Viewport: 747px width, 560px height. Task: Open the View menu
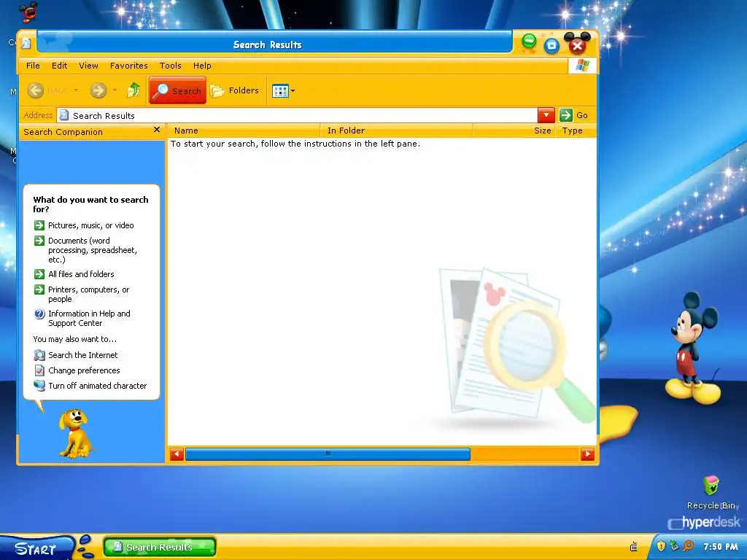point(88,66)
